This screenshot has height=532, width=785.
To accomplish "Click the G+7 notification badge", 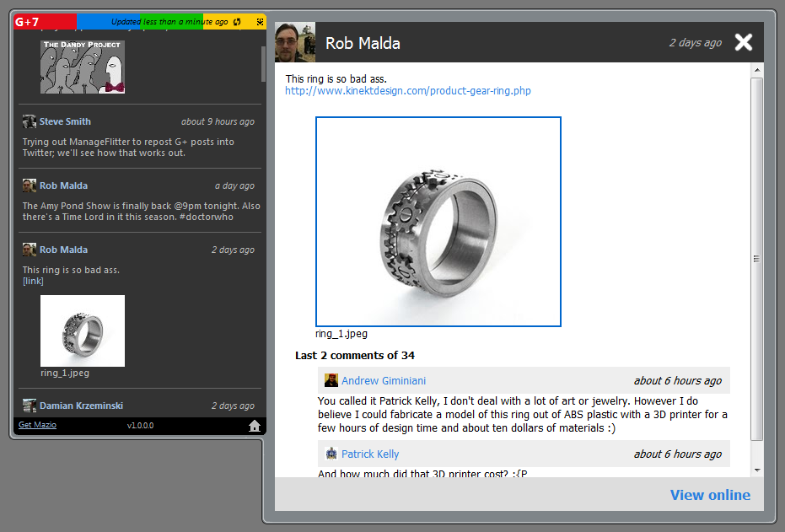I will (27, 22).
